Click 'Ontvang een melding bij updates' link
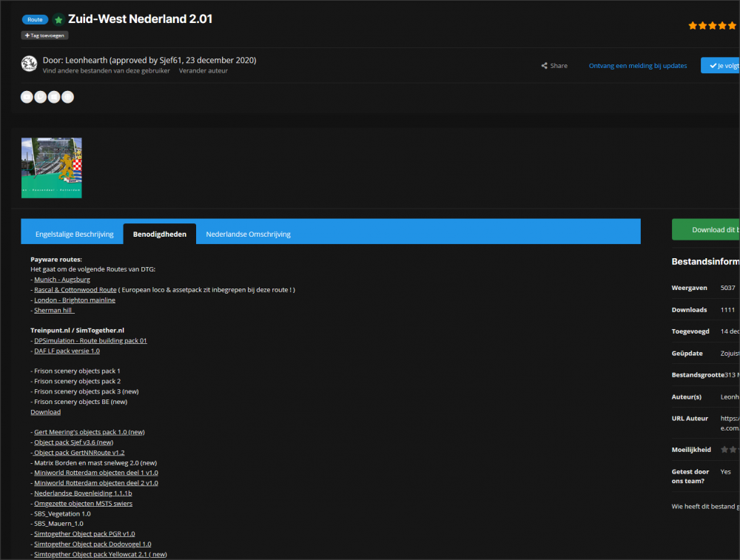 [x=638, y=66]
